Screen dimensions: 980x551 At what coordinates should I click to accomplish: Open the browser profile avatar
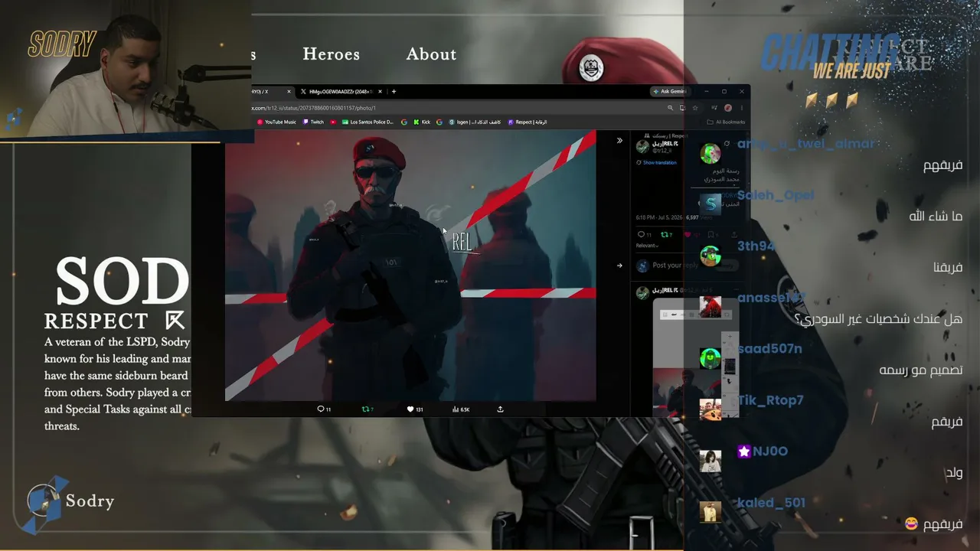pos(728,108)
